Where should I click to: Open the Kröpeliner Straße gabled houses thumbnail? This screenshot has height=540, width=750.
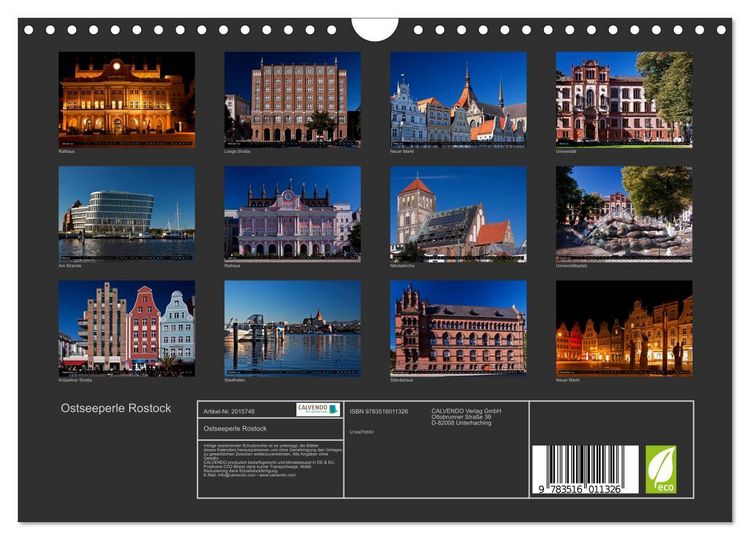click(127, 328)
